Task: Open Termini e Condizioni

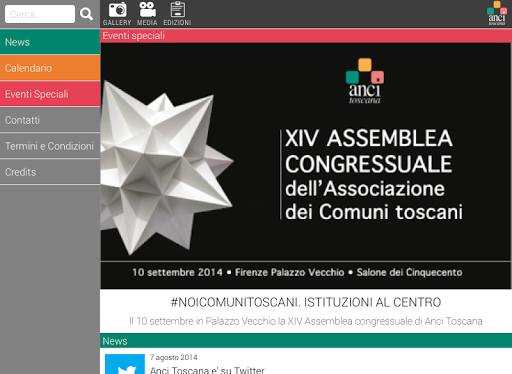Action: [50, 146]
